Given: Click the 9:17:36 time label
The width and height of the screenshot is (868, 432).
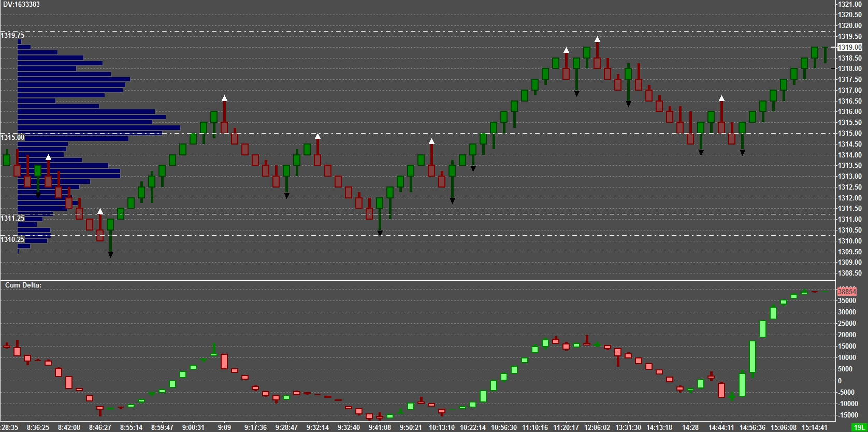Looking at the screenshot, I should [255, 427].
